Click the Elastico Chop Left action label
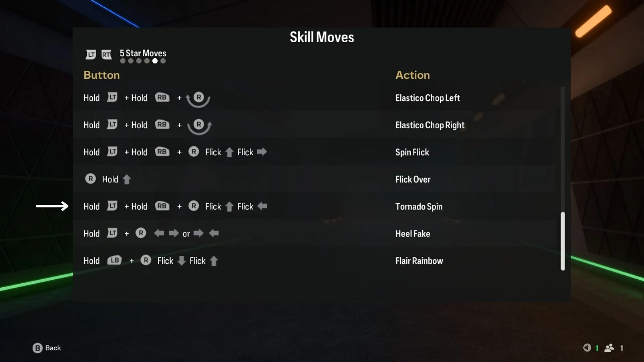Viewport: 644px width, 362px height. point(427,97)
